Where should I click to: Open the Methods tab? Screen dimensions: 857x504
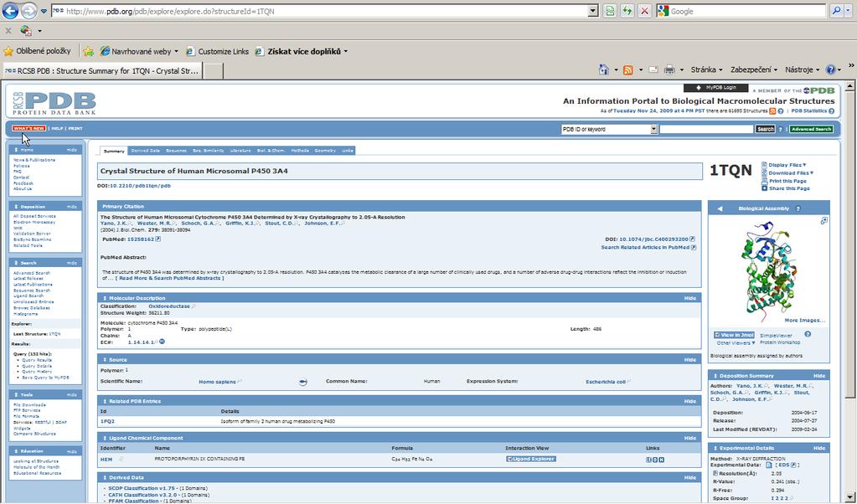pos(300,151)
